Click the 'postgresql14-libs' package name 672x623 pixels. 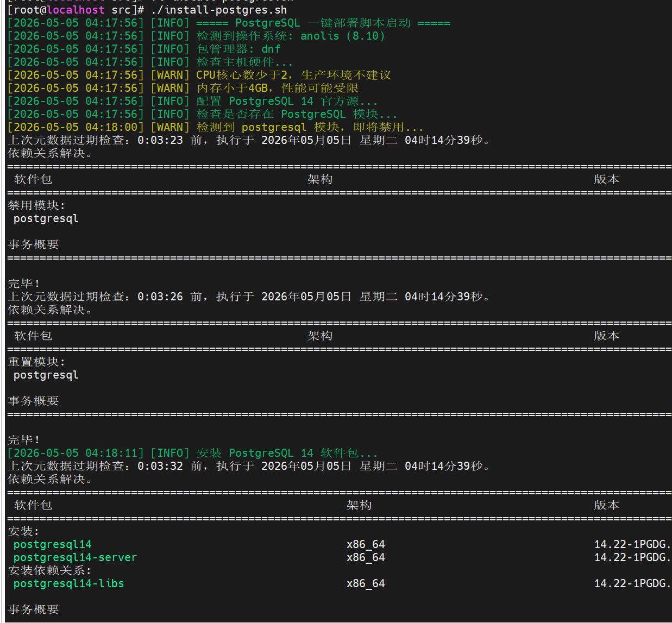tap(69, 583)
